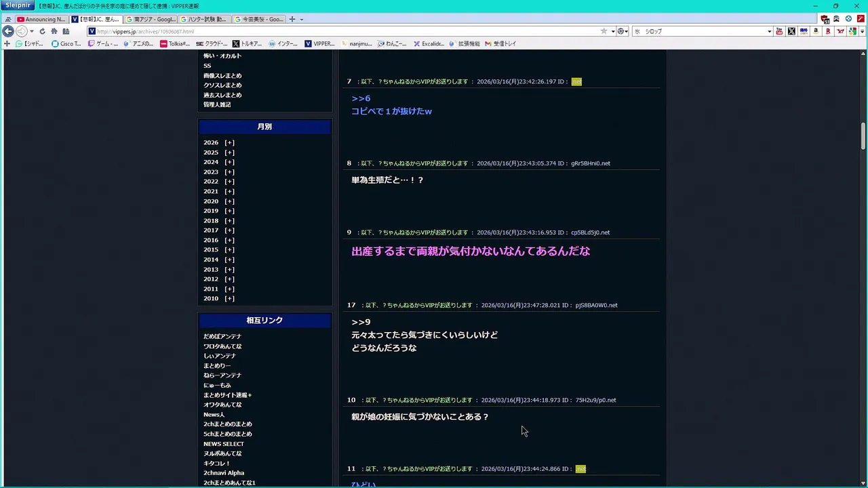This screenshot has width=868, height=488.
Task: Click the Kakaku.com search shortcut icon
Action: 804,31
